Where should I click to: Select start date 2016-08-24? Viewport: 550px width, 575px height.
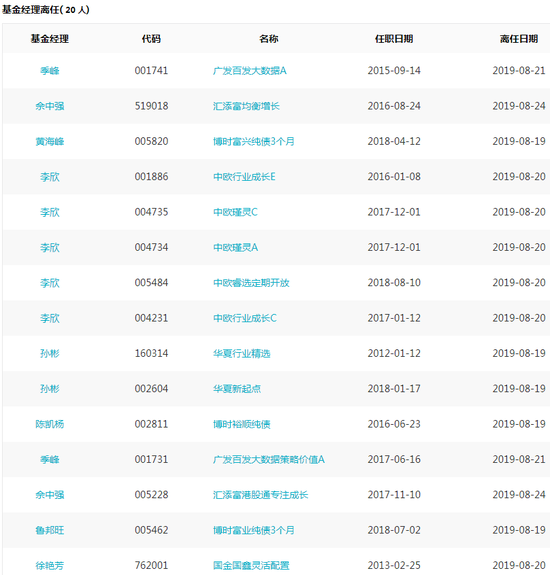click(394, 106)
